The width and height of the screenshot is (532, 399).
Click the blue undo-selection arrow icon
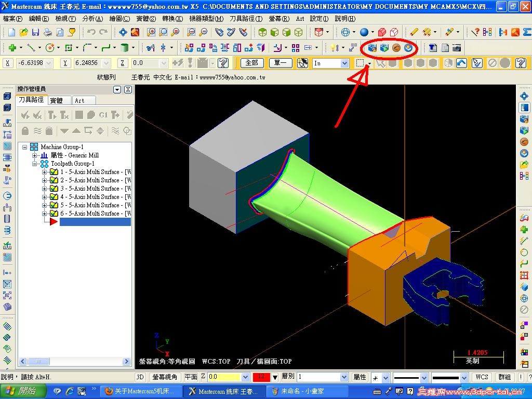461,63
